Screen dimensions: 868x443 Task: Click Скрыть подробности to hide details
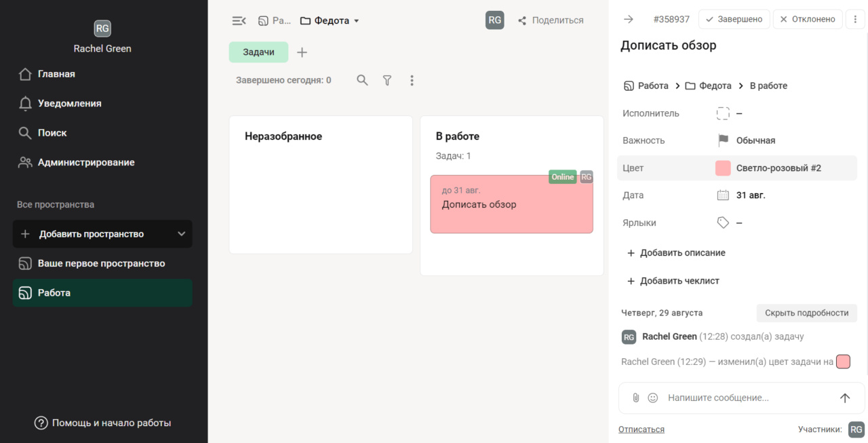806,313
